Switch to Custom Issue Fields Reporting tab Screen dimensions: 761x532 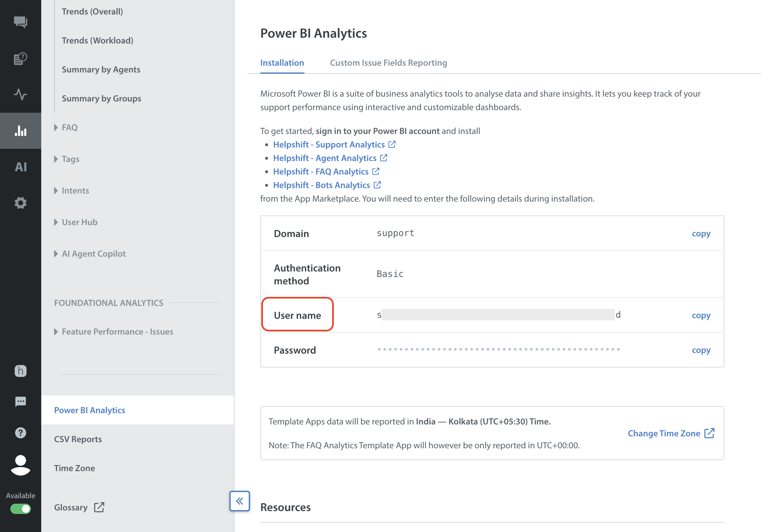(x=388, y=62)
